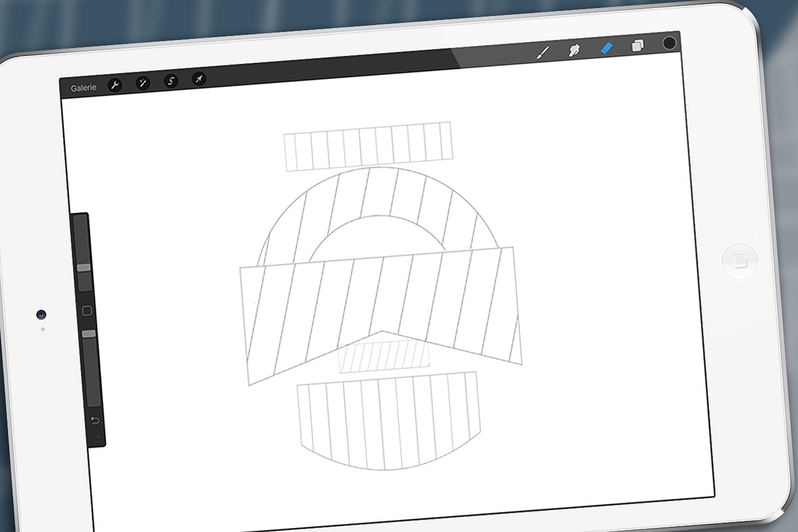Image resolution: width=798 pixels, height=532 pixels.
Task: Activate the Transform arrow tool
Action: 199,79
